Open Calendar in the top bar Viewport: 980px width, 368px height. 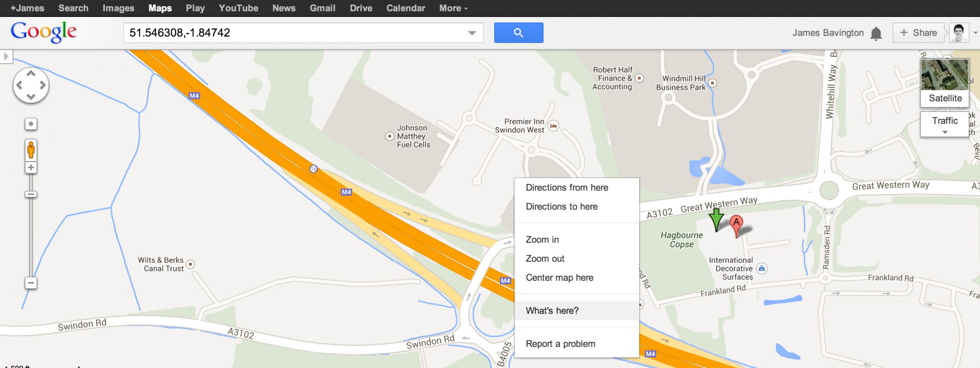[x=406, y=8]
